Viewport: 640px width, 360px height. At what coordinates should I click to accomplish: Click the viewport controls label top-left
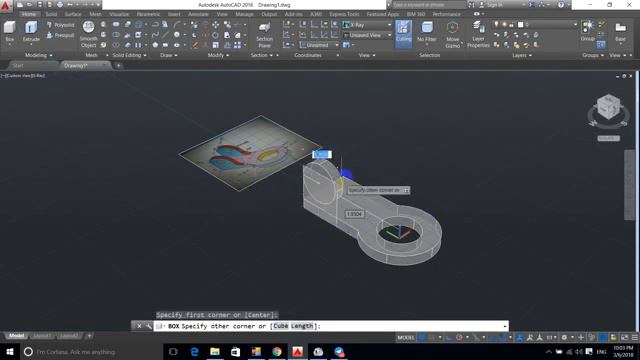[x=23, y=76]
